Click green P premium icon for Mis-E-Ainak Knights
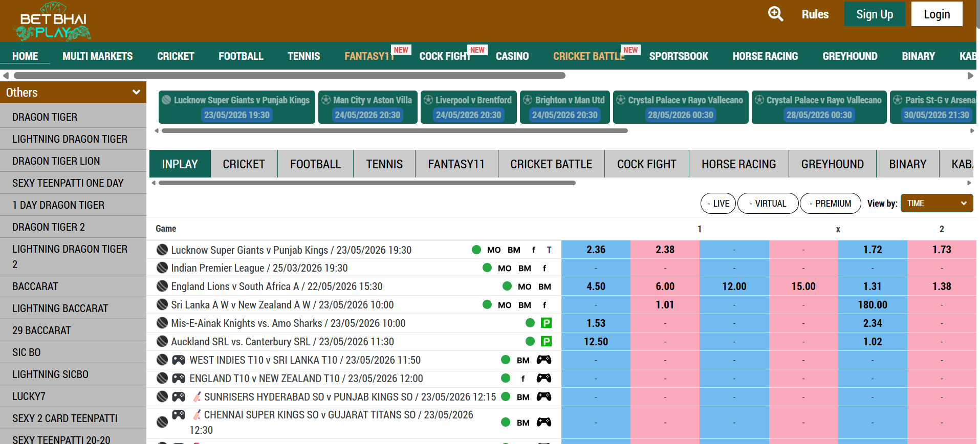The height and width of the screenshot is (444, 980). 546,323
